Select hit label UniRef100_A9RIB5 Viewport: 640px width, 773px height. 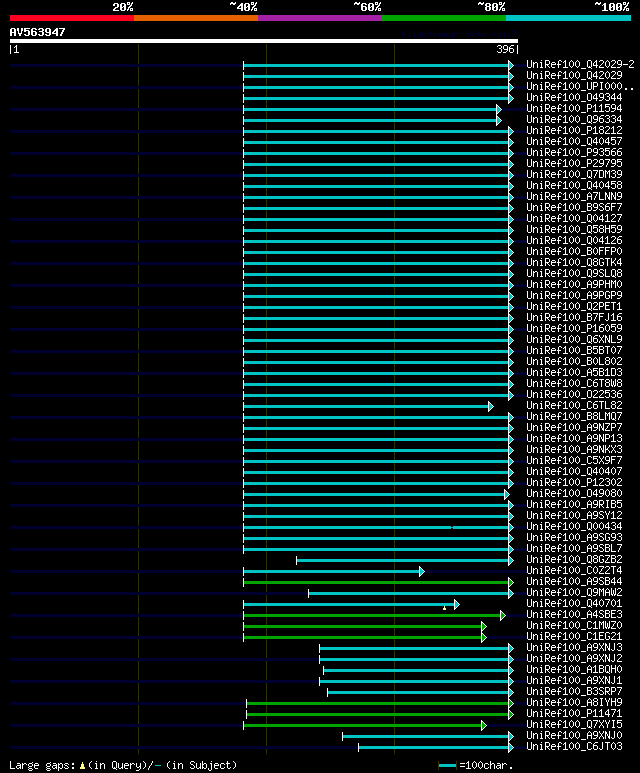click(x=574, y=505)
